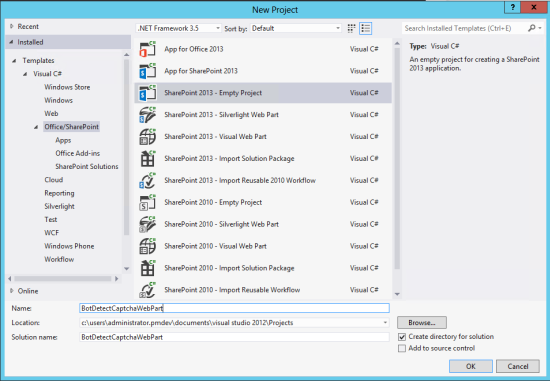Viewport: 550px width, 381px height.
Task: Click OK to create the project
Action: pos(471,366)
